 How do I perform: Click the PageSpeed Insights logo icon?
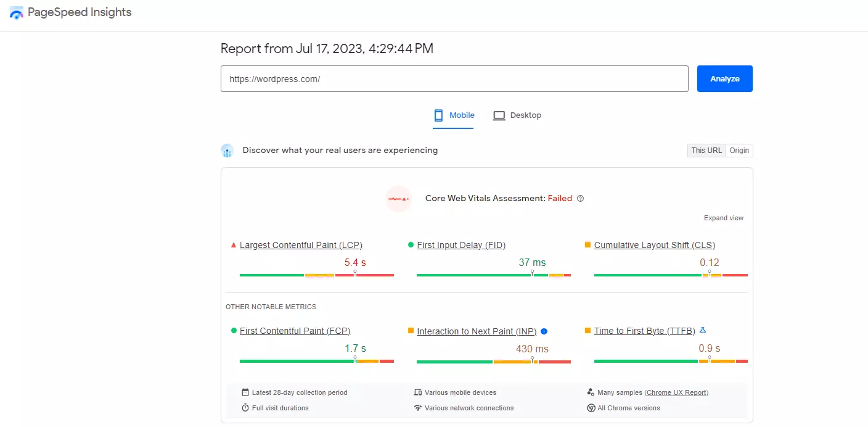click(17, 12)
